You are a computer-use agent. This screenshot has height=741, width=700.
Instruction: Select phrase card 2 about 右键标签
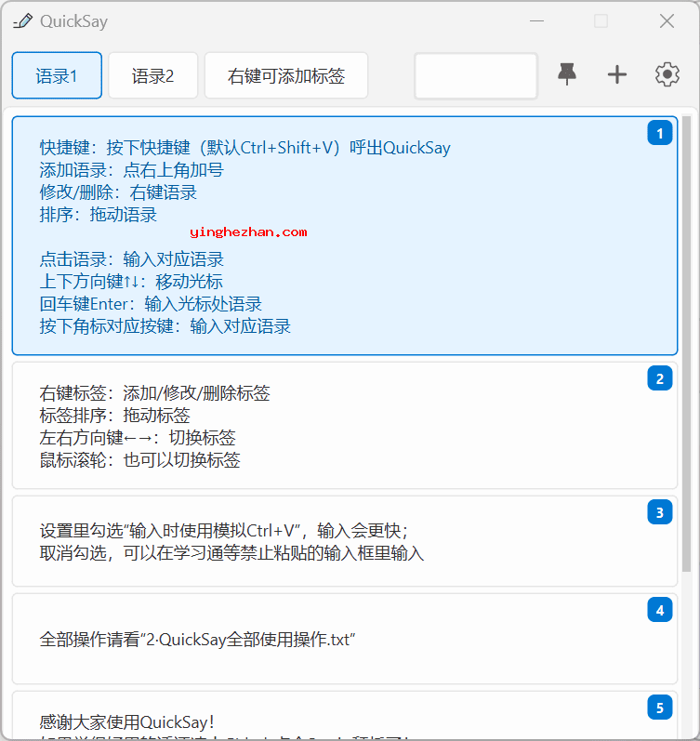[345, 425]
